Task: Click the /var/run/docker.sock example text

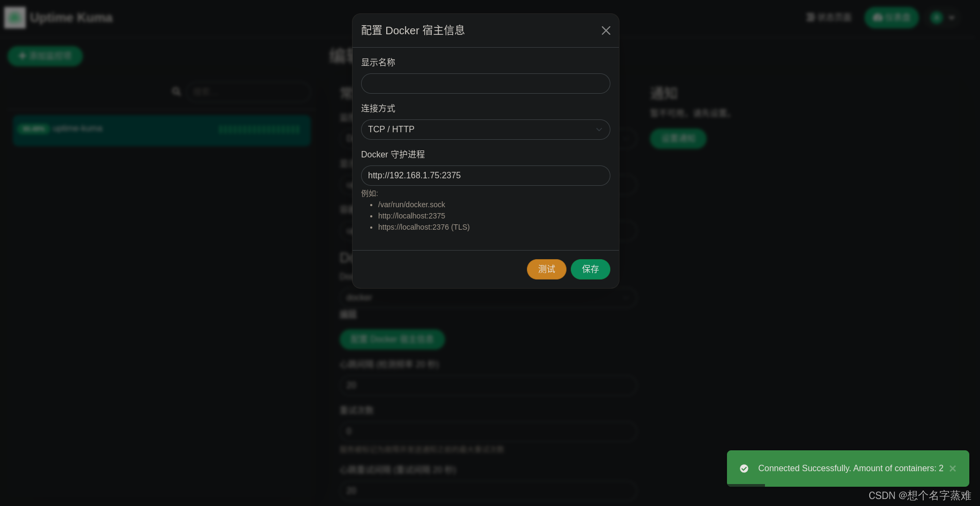Action: 411,205
